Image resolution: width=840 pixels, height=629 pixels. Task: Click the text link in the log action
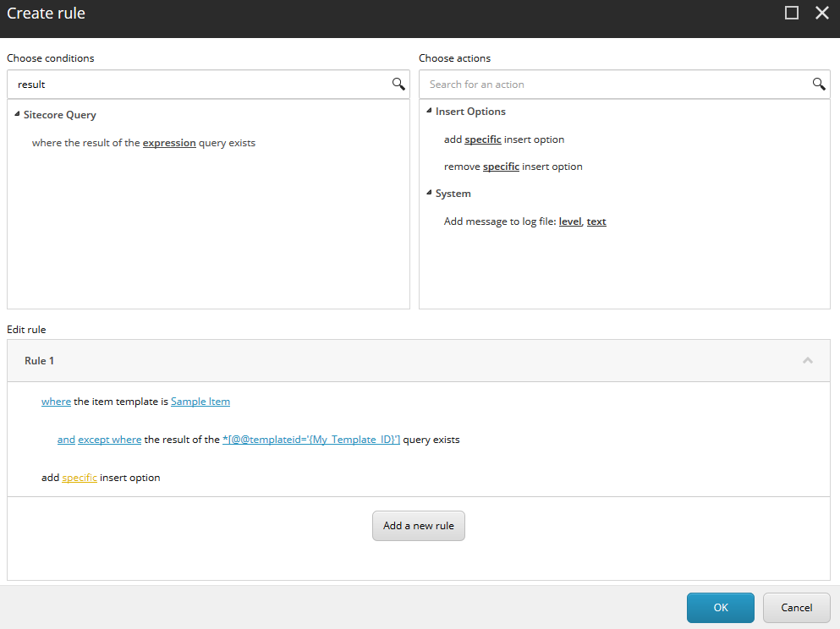(x=596, y=221)
